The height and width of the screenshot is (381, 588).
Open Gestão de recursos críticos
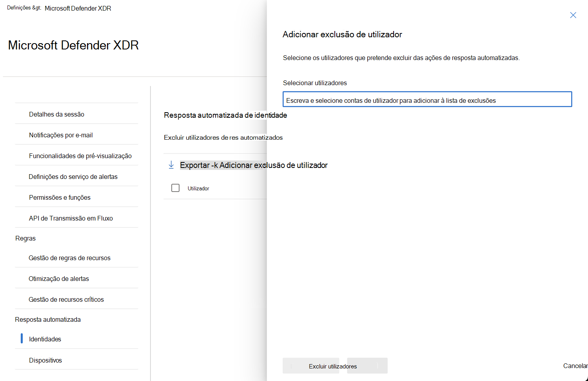66,299
